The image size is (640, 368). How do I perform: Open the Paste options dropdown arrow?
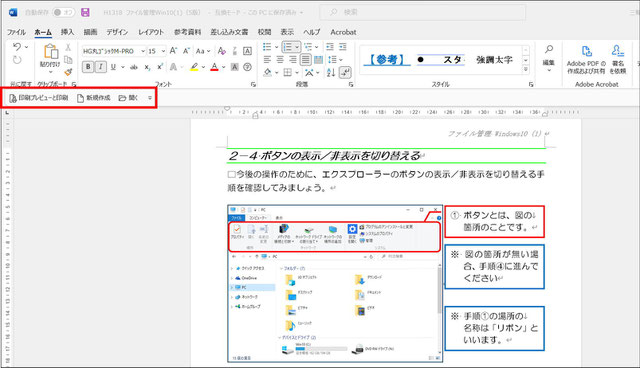(51, 72)
